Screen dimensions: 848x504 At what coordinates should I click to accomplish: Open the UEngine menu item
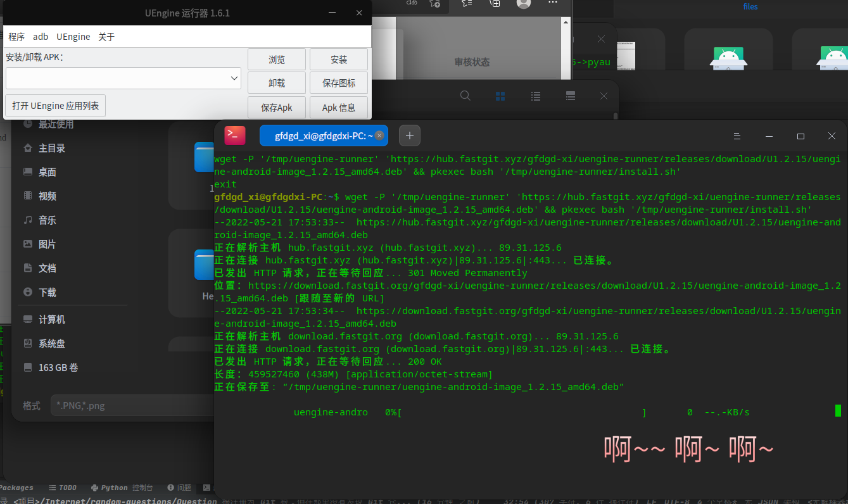pos(73,37)
